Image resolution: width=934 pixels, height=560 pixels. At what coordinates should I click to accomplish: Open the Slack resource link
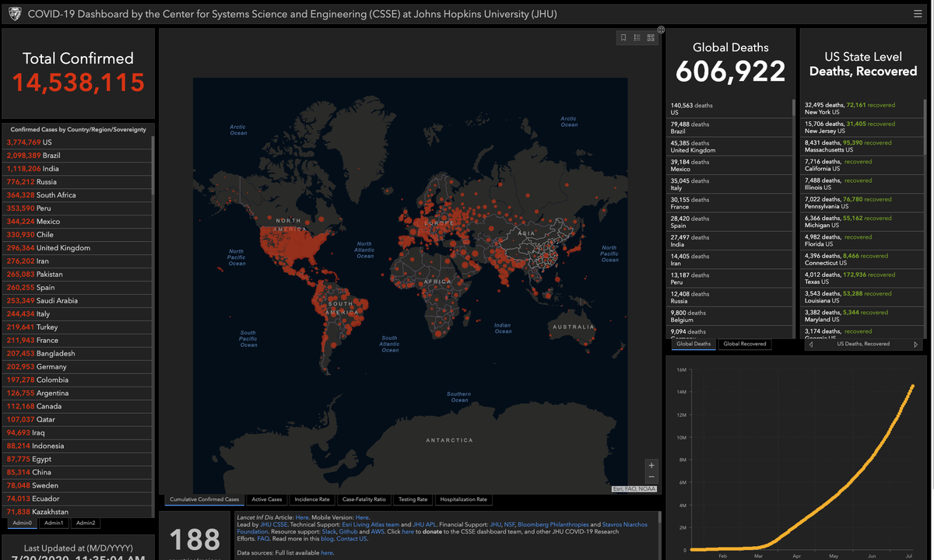[x=329, y=532]
